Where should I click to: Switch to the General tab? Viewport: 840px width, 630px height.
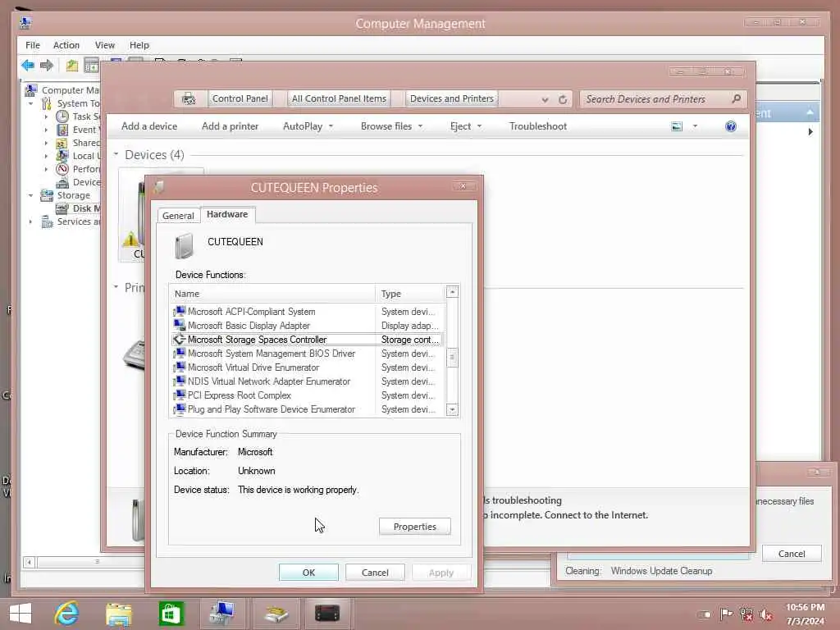point(178,216)
